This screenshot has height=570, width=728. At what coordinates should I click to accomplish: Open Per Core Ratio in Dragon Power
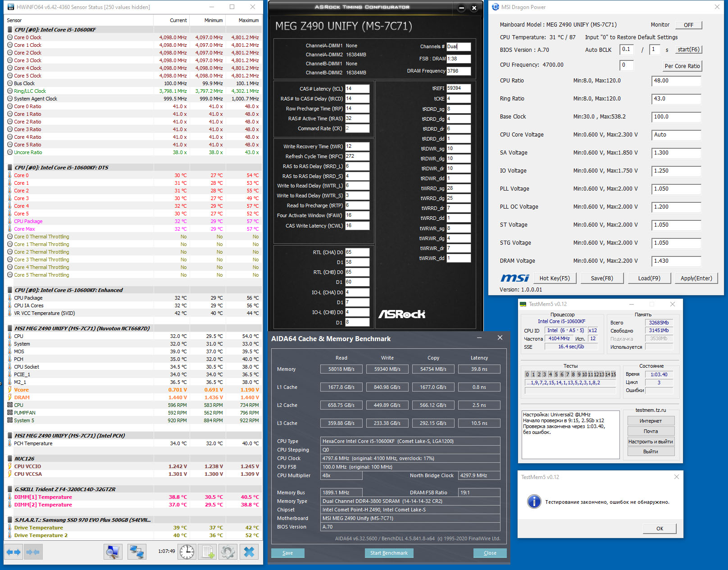coord(682,66)
